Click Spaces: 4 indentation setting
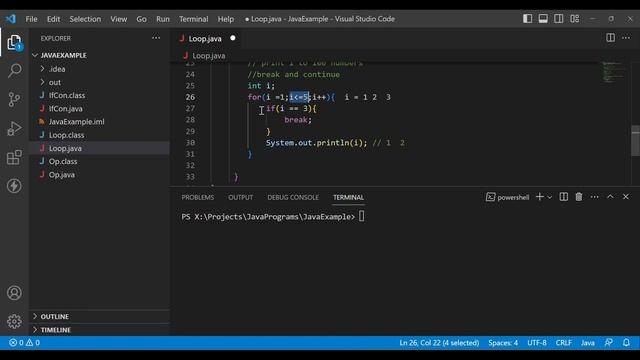 pos(503,343)
